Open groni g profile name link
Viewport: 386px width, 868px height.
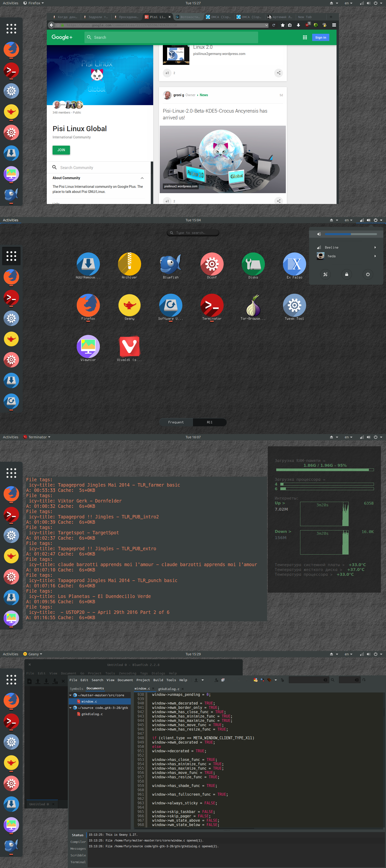[x=179, y=95]
